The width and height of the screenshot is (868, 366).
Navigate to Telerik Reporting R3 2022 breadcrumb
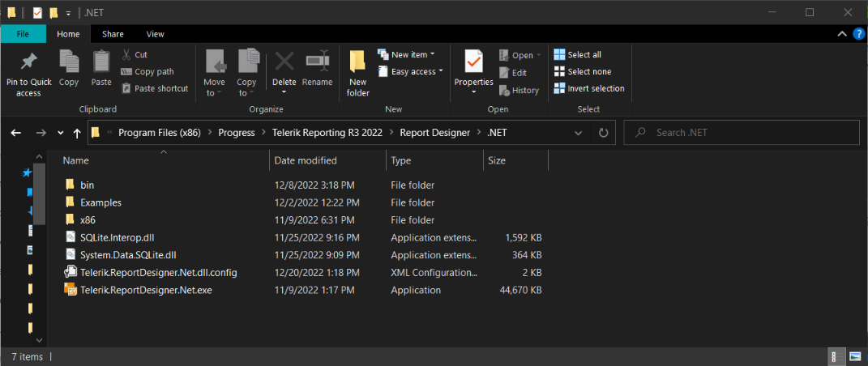pyautogui.click(x=327, y=133)
